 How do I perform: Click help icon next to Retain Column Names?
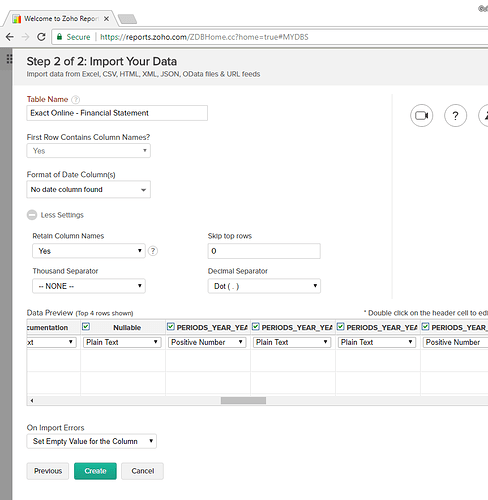click(153, 251)
